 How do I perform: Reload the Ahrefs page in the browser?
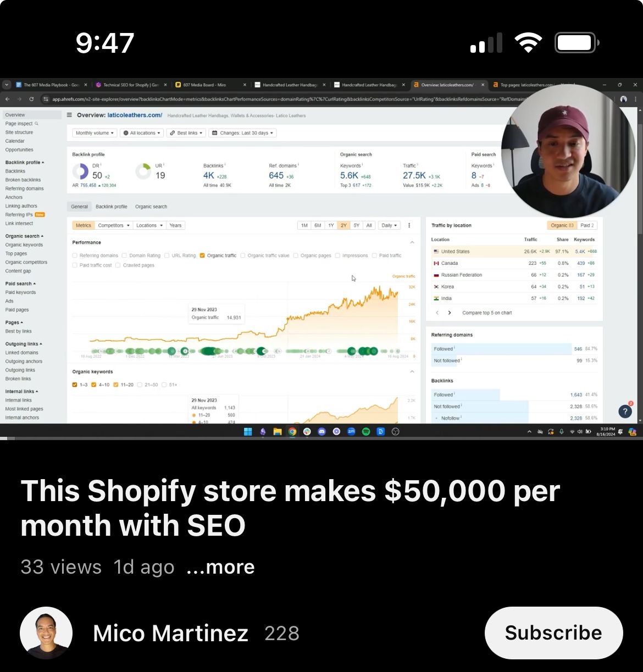[x=31, y=99]
